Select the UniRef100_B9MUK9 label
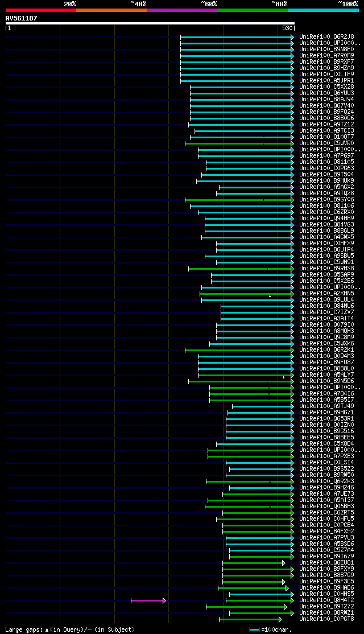Image resolution: width=364 pixels, height=634 pixels. click(326, 181)
